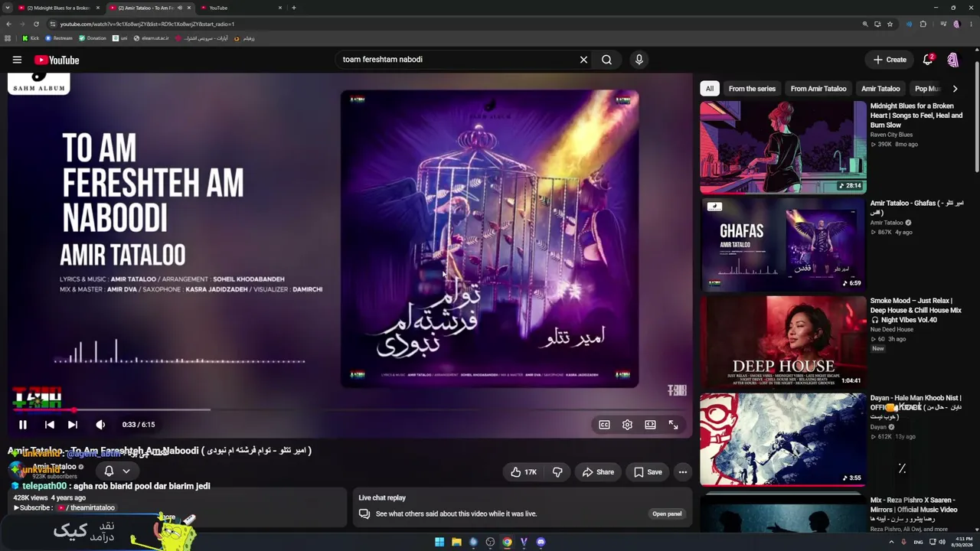Click the Nue Deed House channel name
This screenshot has height=551, width=980.
click(x=892, y=330)
